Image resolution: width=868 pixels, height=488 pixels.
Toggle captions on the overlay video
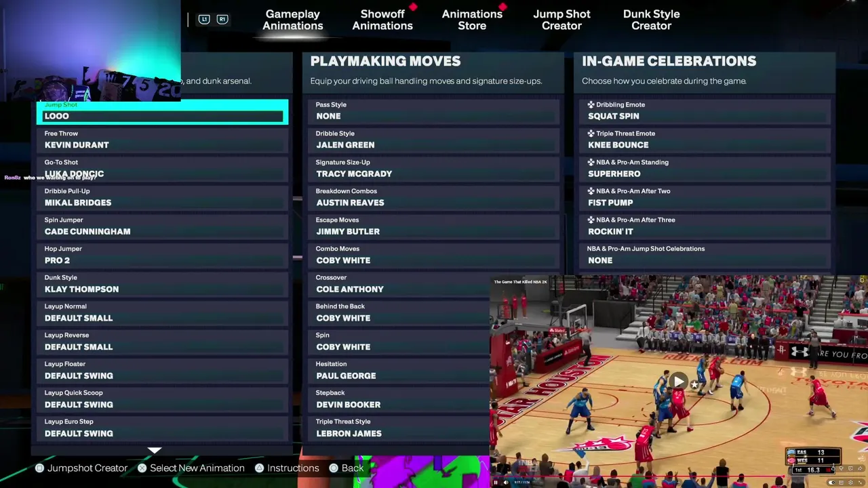click(x=841, y=483)
